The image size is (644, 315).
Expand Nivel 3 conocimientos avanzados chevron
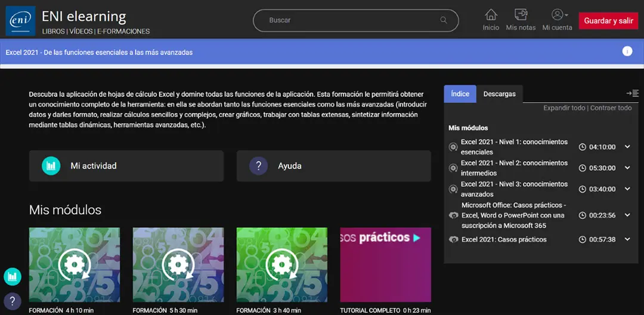(627, 189)
